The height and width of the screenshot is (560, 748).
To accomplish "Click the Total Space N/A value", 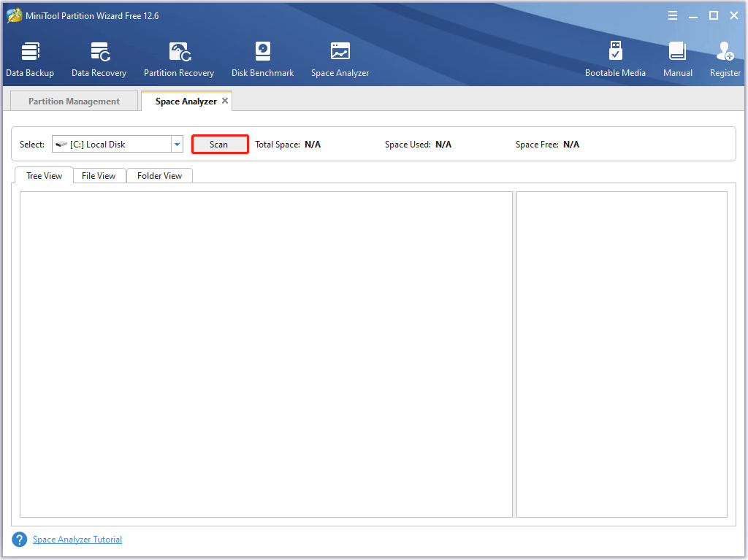I will 313,145.
